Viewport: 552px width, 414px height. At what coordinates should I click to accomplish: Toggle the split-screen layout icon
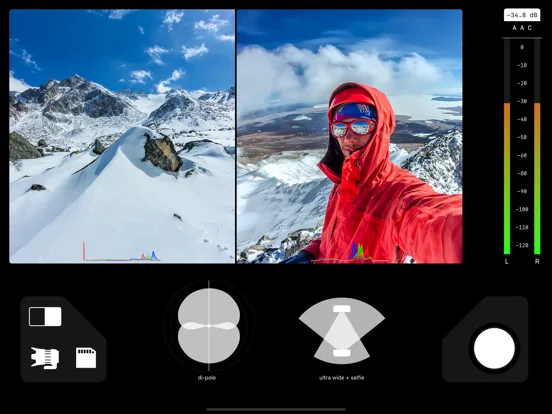[x=45, y=316]
